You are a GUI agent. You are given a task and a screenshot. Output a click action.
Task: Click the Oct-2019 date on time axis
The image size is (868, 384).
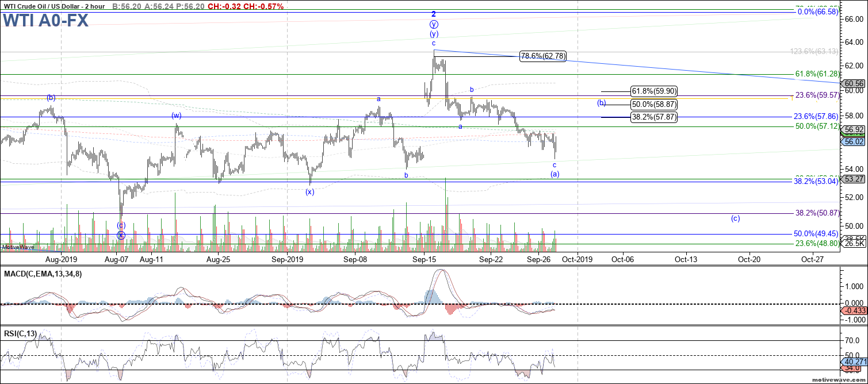(577, 259)
